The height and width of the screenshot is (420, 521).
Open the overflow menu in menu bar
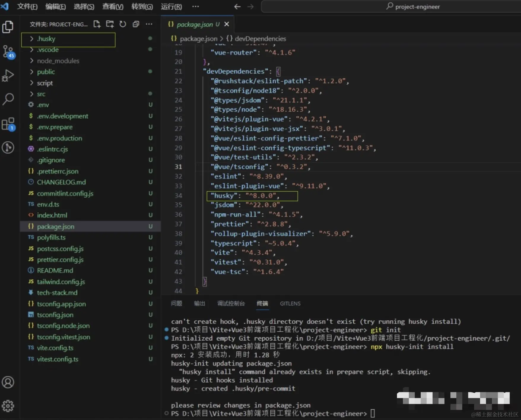click(196, 6)
